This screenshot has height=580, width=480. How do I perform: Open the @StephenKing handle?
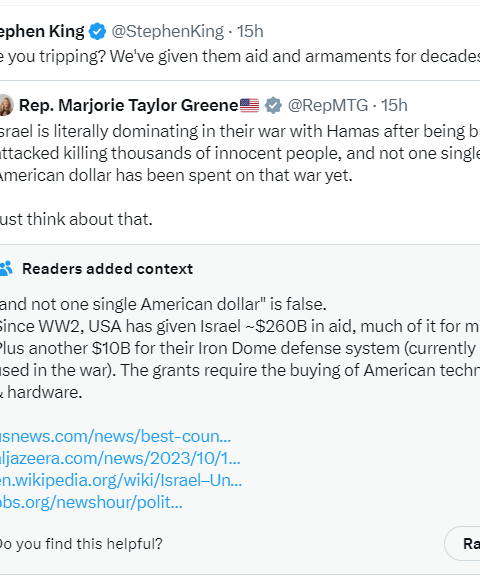(x=168, y=31)
